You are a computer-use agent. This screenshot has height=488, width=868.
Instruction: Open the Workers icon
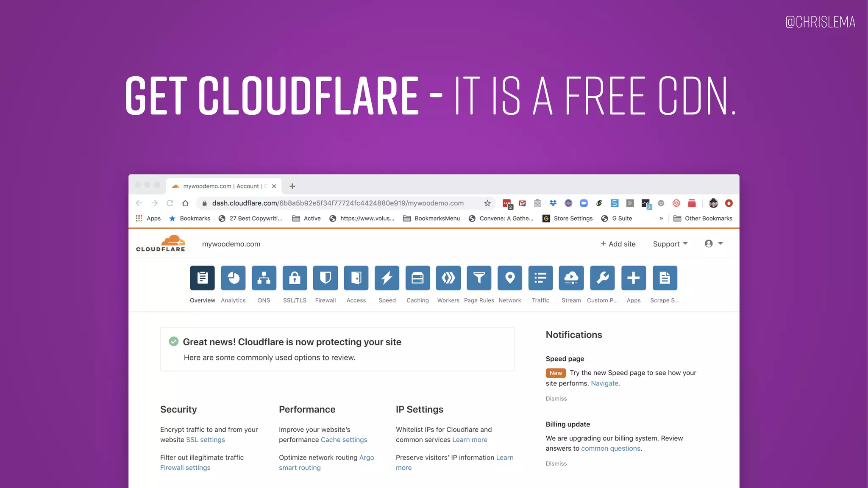coord(448,278)
